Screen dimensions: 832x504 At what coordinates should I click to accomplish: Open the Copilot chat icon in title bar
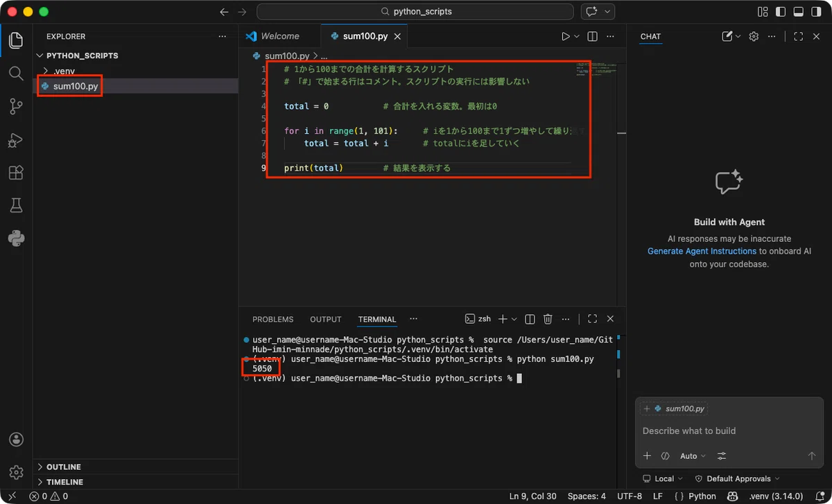(x=592, y=12)
